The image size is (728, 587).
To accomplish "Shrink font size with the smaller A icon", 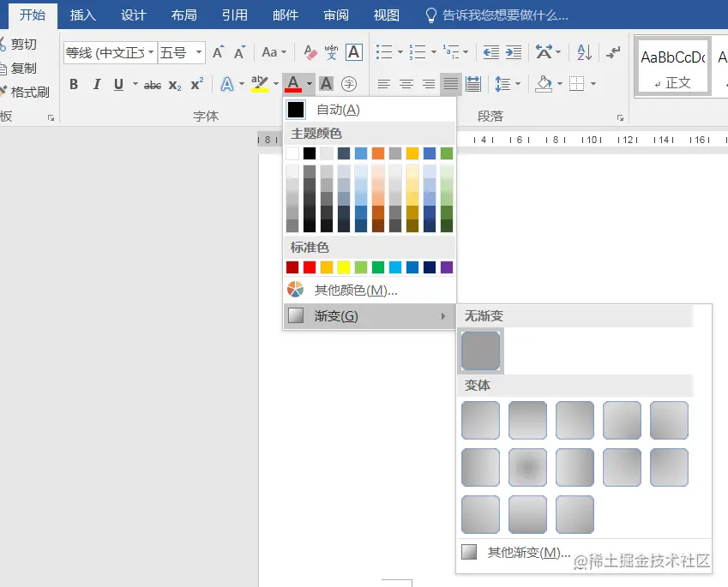I will [239, 52].
